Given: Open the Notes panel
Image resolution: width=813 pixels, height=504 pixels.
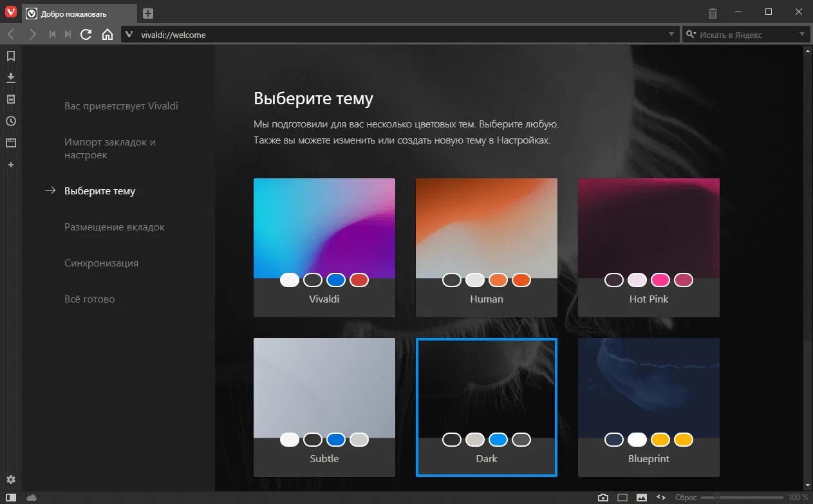Looking at the screenshot, I should pyautogui.click(x=10, y=99).
